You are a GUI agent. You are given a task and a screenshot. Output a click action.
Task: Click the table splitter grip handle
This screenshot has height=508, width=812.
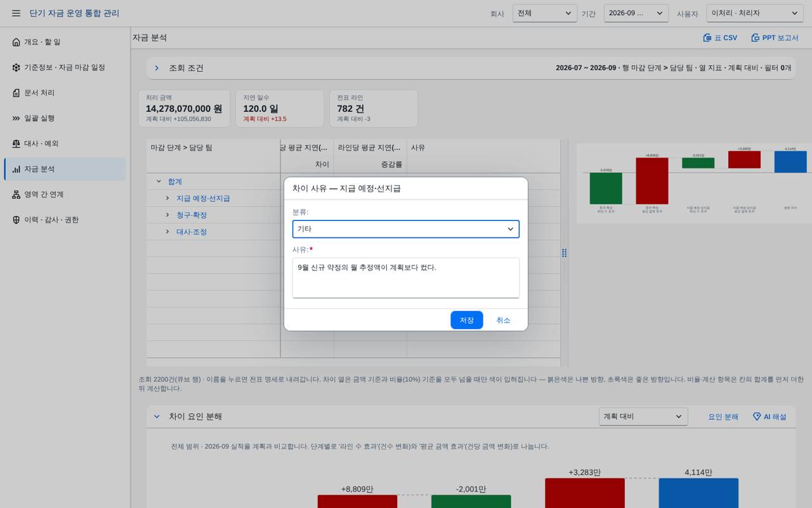click(x=564, y=253)
